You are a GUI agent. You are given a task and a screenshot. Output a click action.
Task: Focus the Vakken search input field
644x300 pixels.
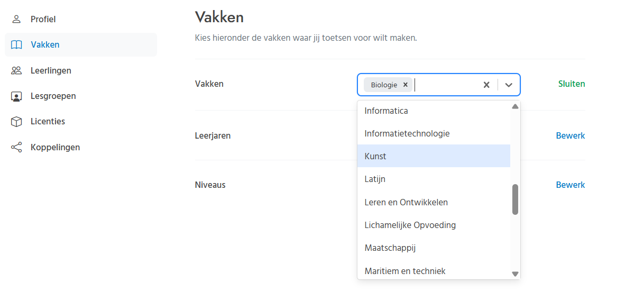[x=444, y=85]
